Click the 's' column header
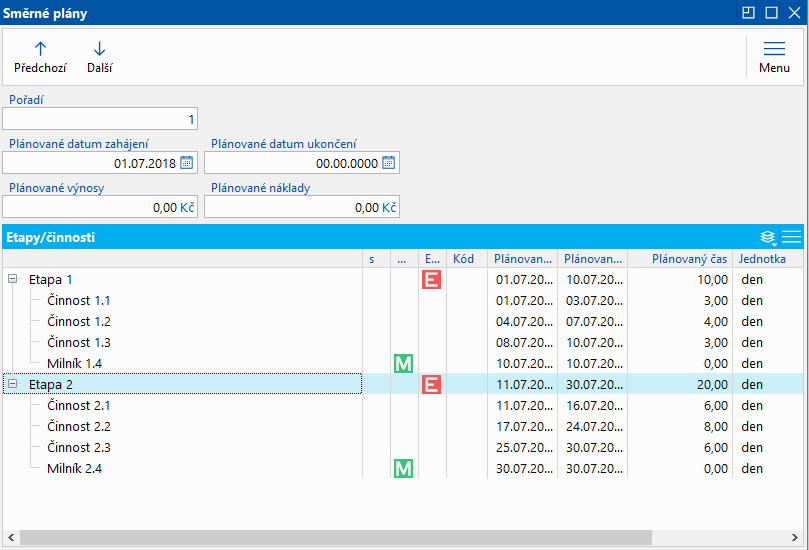Viewport: 809px width, 550px height. click(376, 259)
